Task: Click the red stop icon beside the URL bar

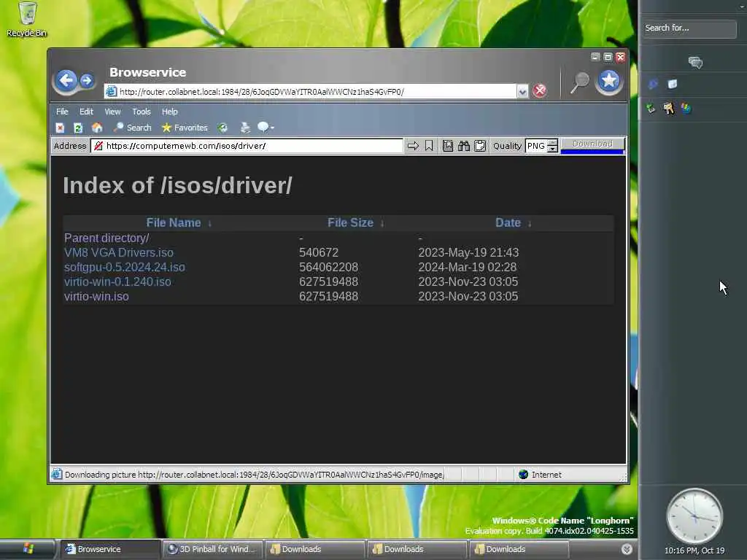Action: [x=539, y=90]
